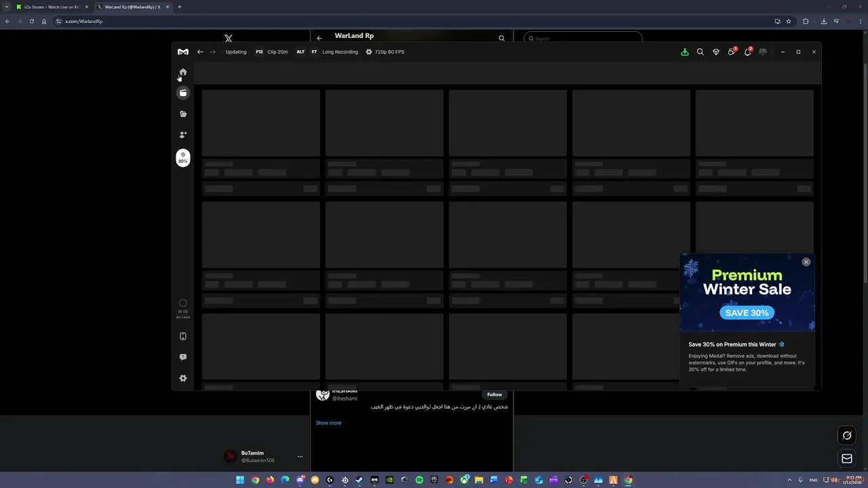Open the feedback chat sidebar icon
This screenshot has width=868, height=488.
[x=183, y=357]
